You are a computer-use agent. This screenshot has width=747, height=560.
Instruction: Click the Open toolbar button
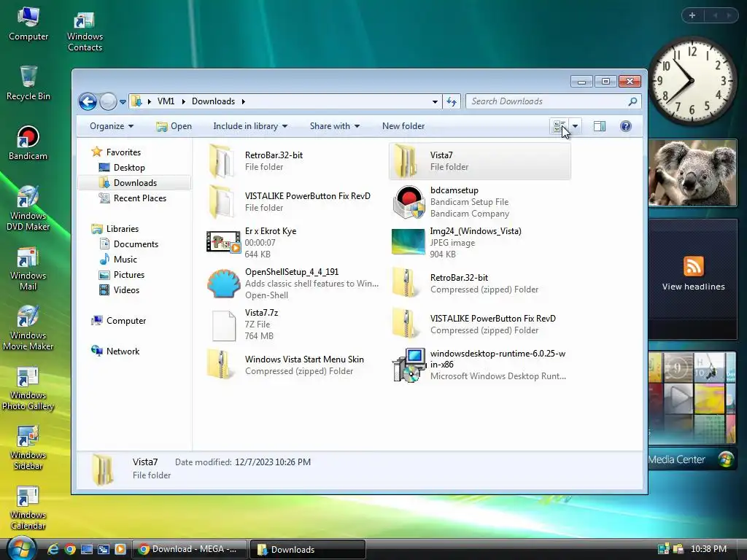[174, 126]
